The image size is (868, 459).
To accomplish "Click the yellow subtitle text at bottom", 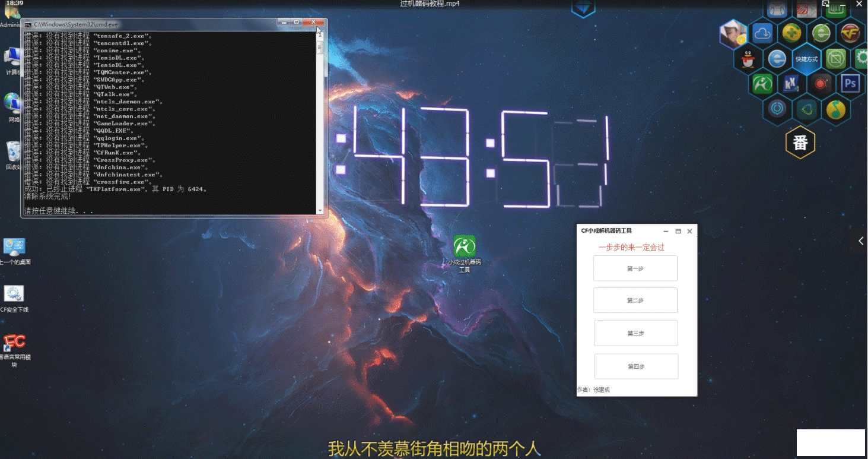I will [434, 448].
